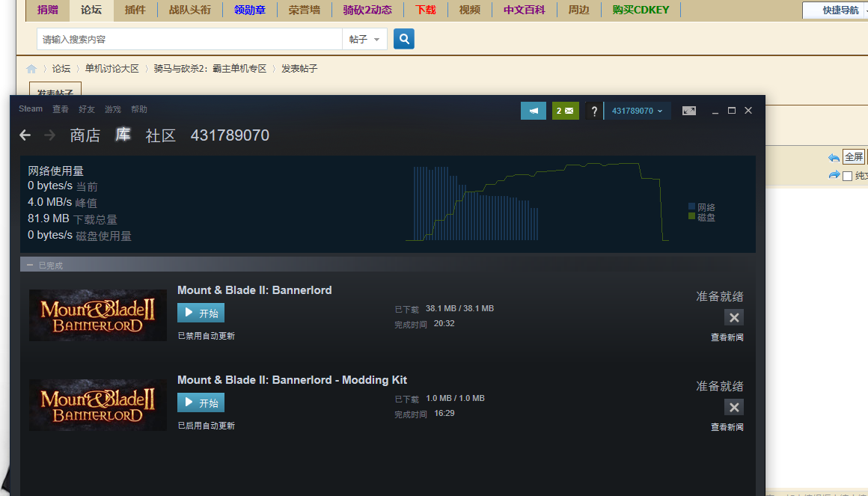The width and height of the screenshot is (868, 496).
Task: Go forward using Steam's forward arrow
Action: (50, 135)
